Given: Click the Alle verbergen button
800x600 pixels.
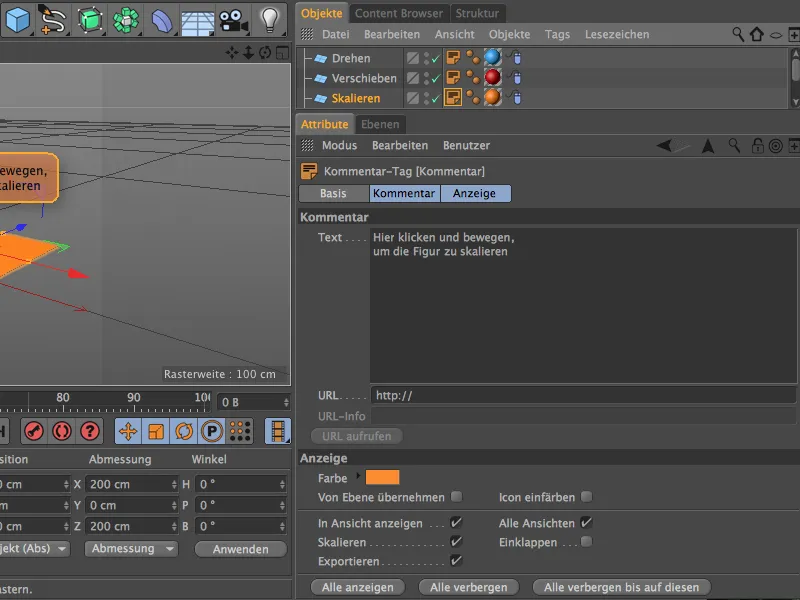Looking at the screenshot, I should [468, 587].
